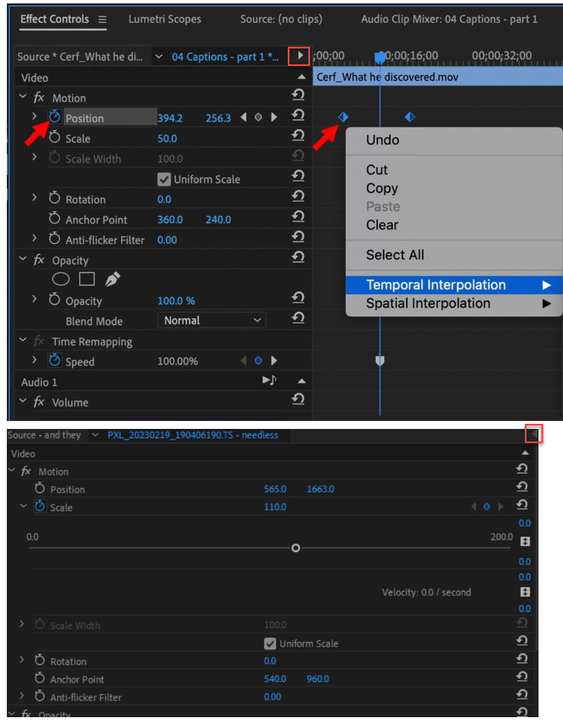The width and height of the screenshot is (563, 728).
Task: Switch to the Lumetri Scopes tab
Action: click(164, 19)
